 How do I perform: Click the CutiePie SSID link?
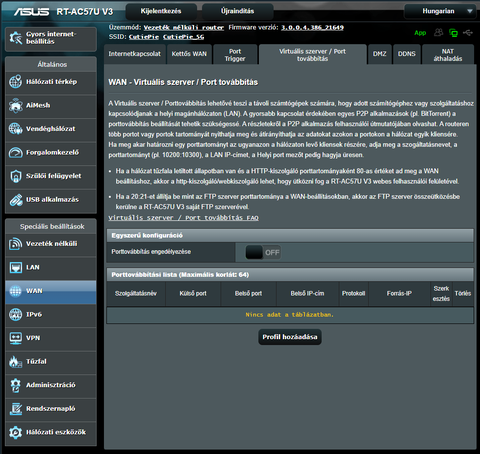click(x=144, y=37)
